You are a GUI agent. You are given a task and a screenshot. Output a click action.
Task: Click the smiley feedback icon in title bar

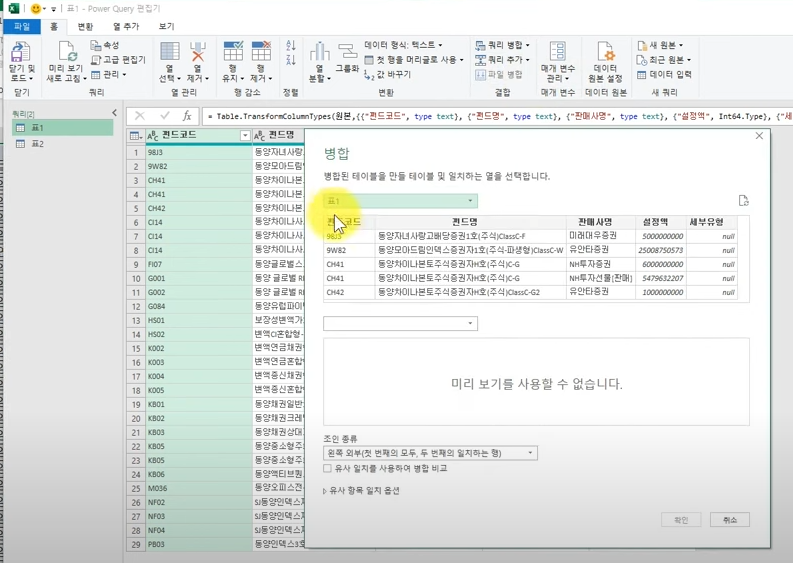point(35,9)
